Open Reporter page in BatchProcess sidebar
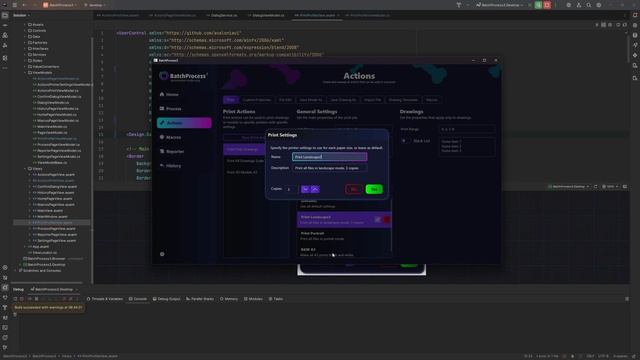640x360 pixels. click(184, 151)
